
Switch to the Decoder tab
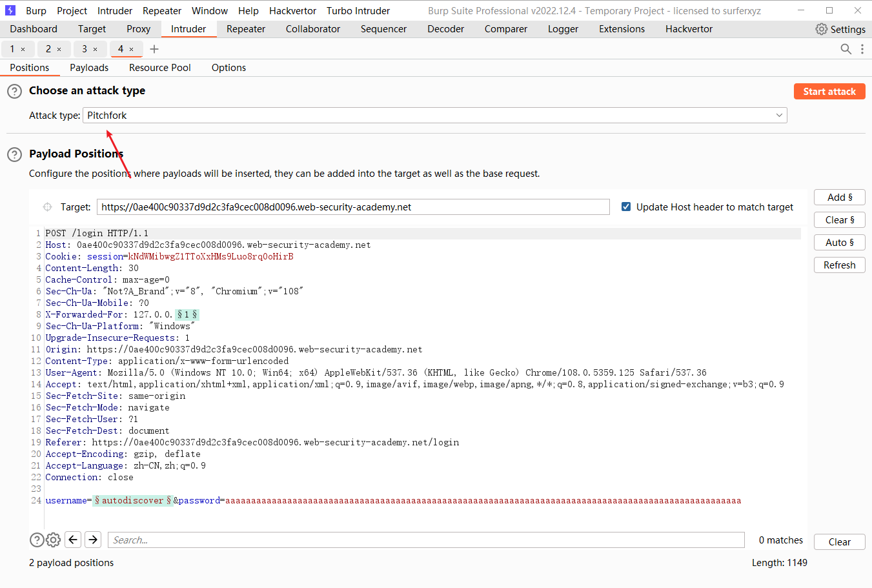point(445,29)
